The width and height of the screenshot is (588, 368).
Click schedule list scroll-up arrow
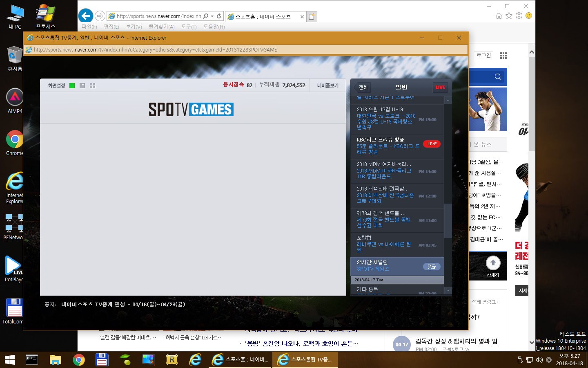(x=448, y=100)
